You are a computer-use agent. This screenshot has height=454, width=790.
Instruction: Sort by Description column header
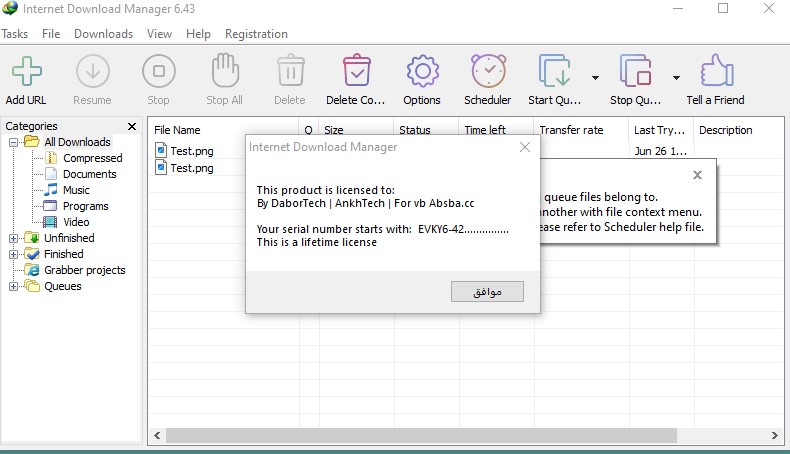(738, 130)
